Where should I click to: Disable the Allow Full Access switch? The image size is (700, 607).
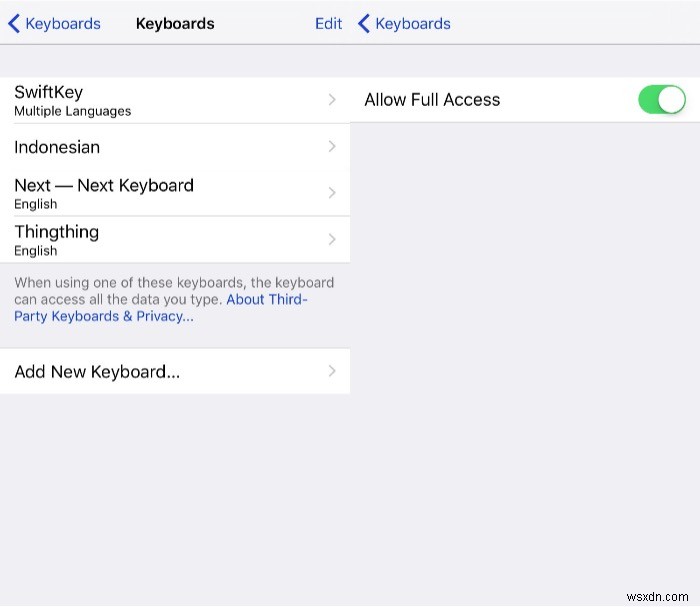pyautogui.click(x=662, y=100)
